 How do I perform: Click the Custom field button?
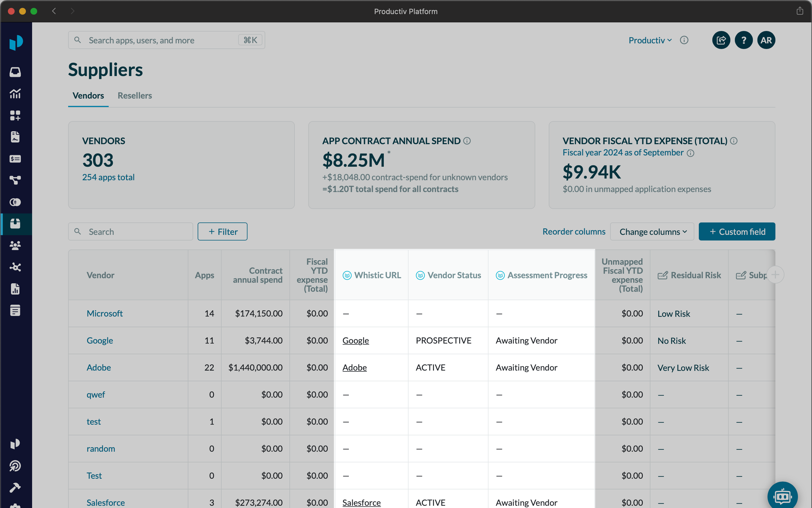click(x=737, y=232)
